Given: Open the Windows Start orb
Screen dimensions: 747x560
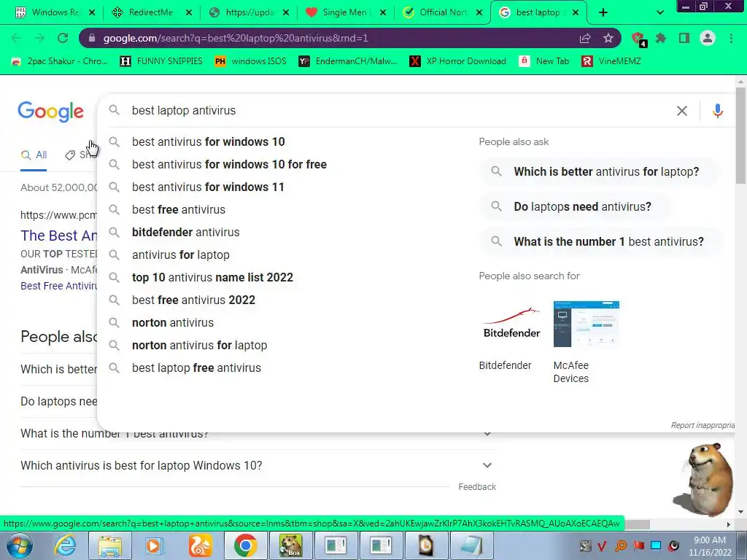Looking at the screenshot, I should point(19,545).
